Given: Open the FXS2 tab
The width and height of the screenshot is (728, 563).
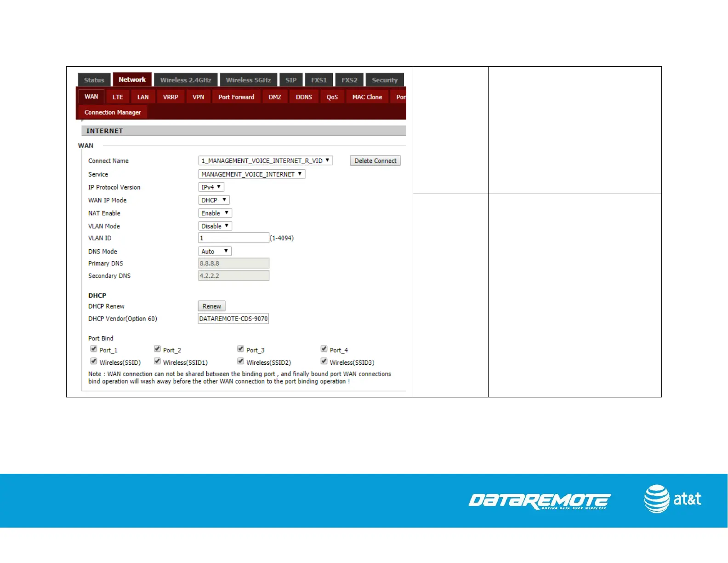Looking at the screenshot, I should point(349,80).
